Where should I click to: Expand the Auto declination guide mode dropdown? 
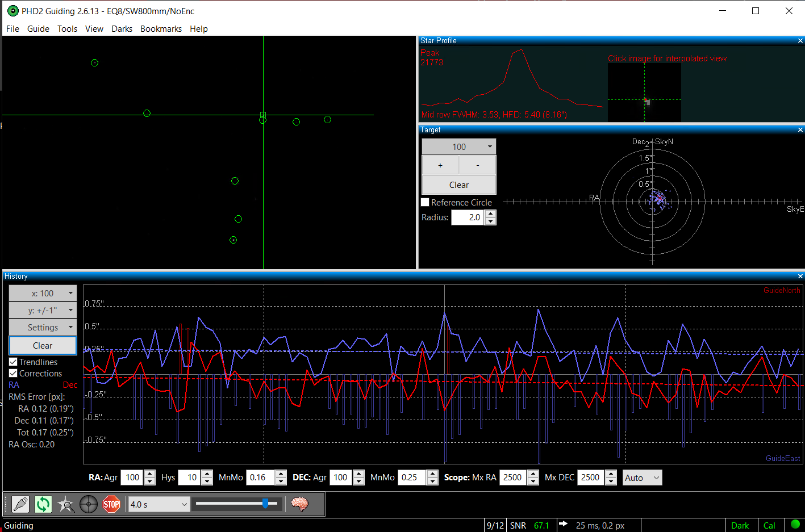tap(643, 478)
